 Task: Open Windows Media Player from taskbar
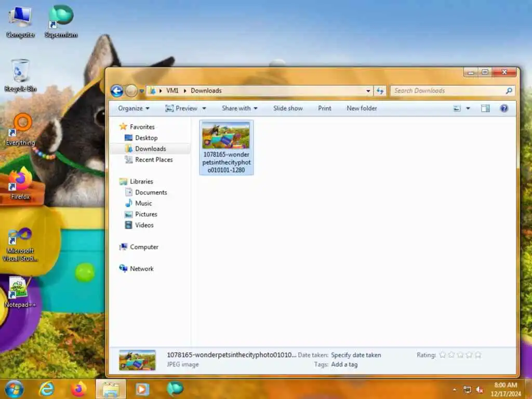(x=142, y=389)
